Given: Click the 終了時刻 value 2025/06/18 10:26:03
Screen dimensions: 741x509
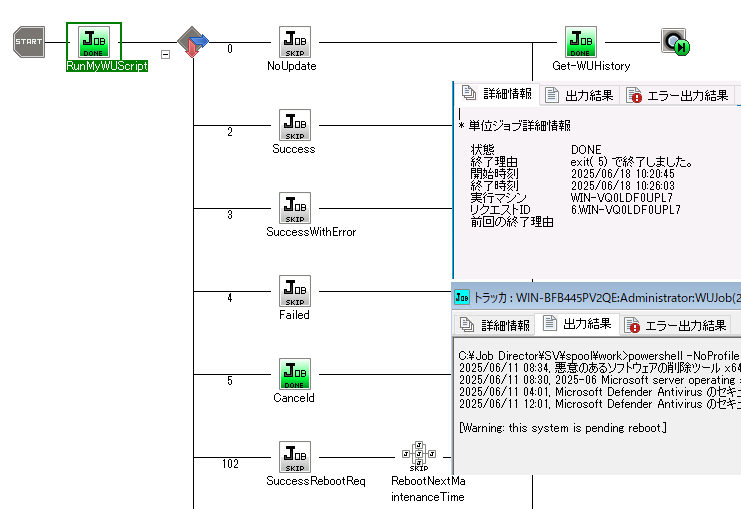Looking at the screenshot, I should click(622, 186).
